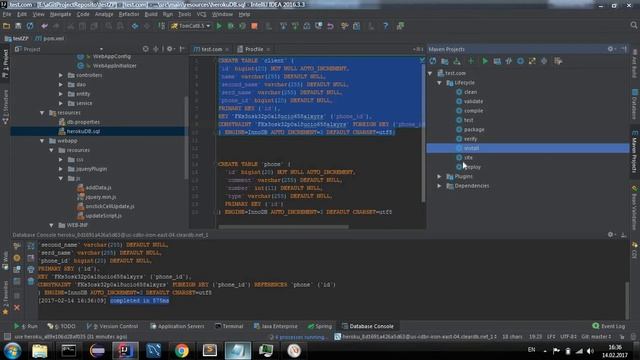Open Google Chrome from Windows taskbar
This screenshot has height=360, width=640.
(x=182, y=351)
